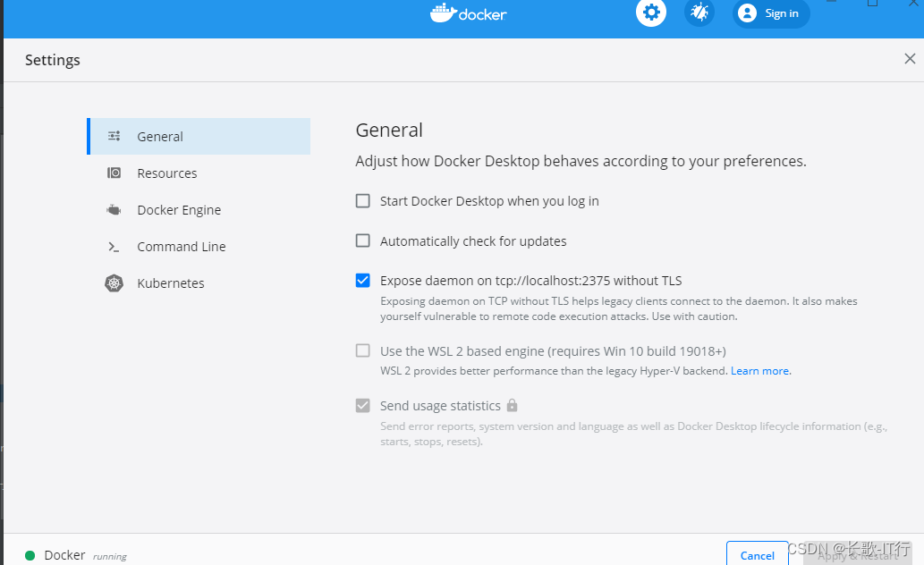Click the Send error reports description text
Image resolution: width=924 pixels, height=565 pixels.
[x=633, y=434]
